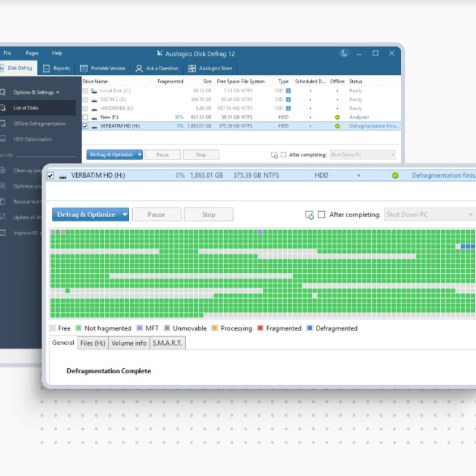Image resolution: width=476 pixels, height=476 pixels.
Task: Open the Portable Version tab
Action: click(102, 68)
